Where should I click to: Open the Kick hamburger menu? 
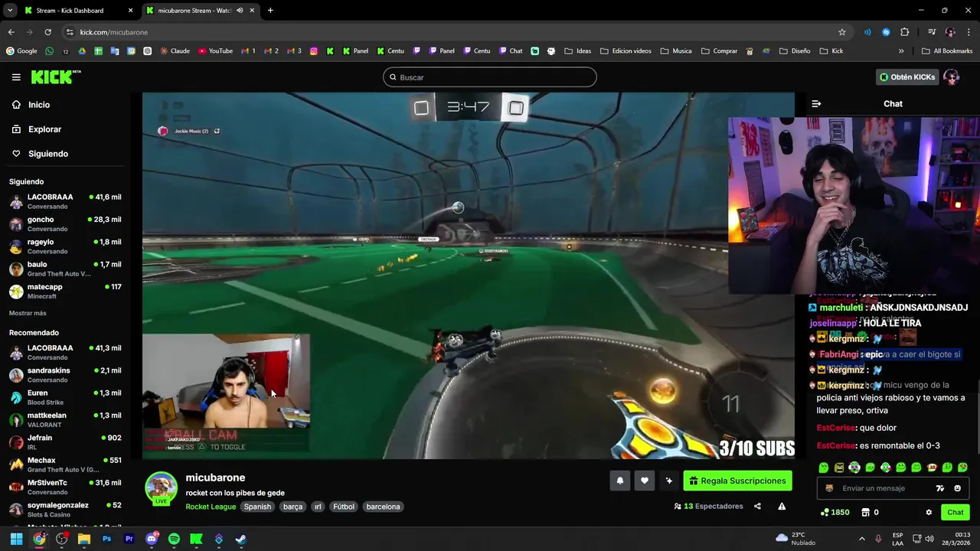point(16,77)
